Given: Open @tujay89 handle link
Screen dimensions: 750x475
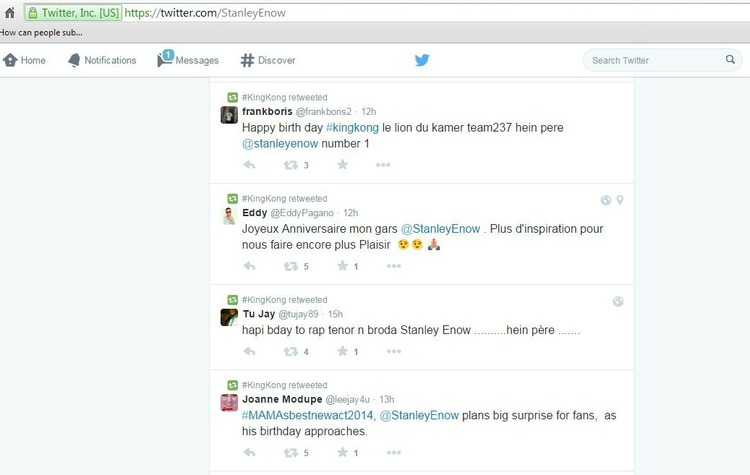Looking at the screenshot, I should tap(298, 314).
